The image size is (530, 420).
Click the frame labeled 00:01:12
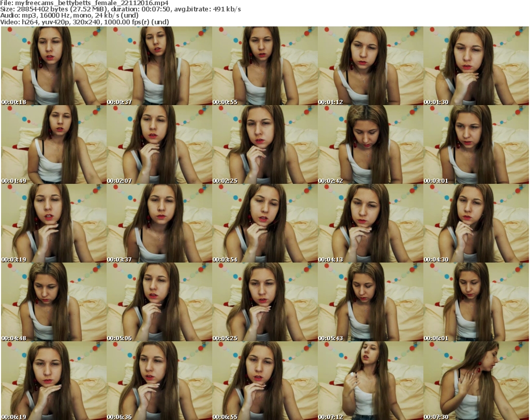(x=370, y=66)
